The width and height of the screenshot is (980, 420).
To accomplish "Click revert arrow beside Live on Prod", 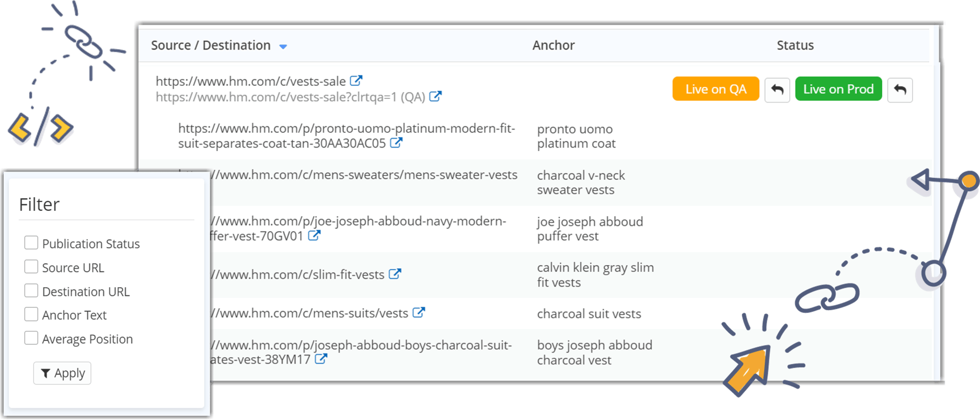I will click(x=900, y=89).
